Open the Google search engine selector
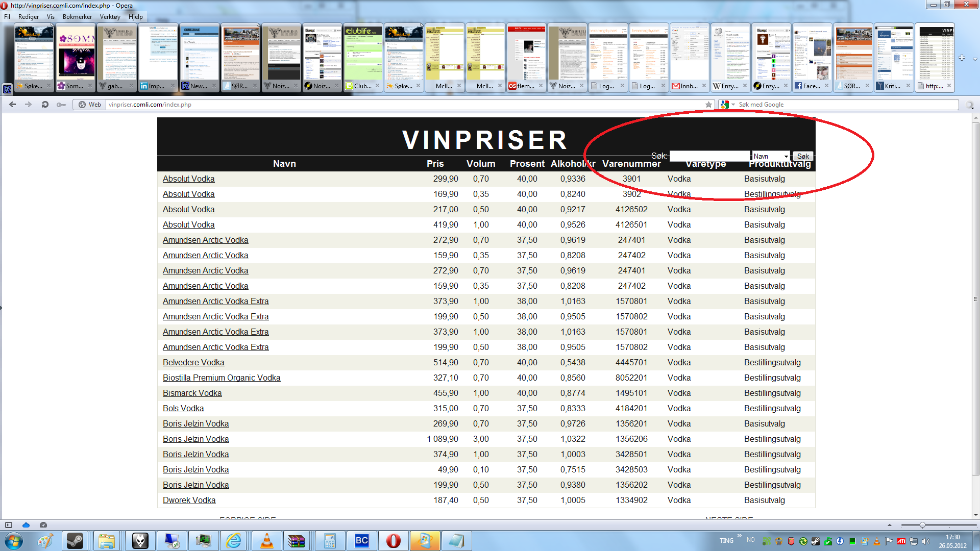This screenshot has width=980, height=551. click(727, 105)
